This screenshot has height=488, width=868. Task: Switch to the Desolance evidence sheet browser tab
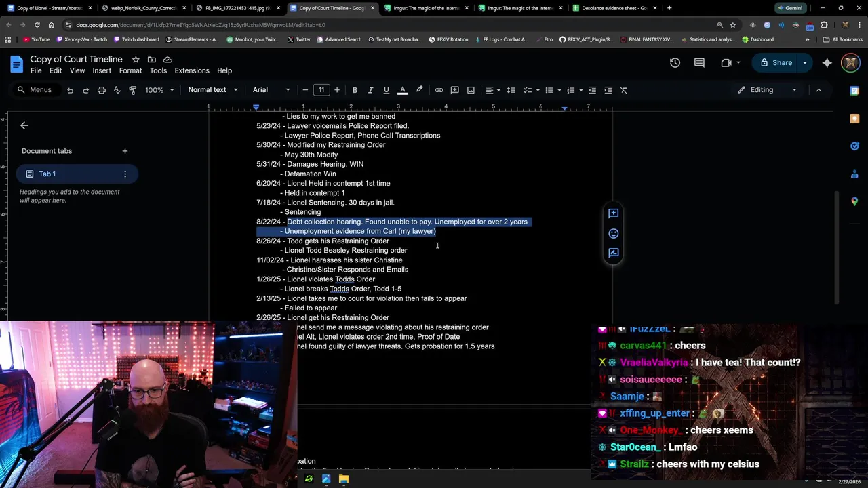pyautogui.click(x=614, y=8)
